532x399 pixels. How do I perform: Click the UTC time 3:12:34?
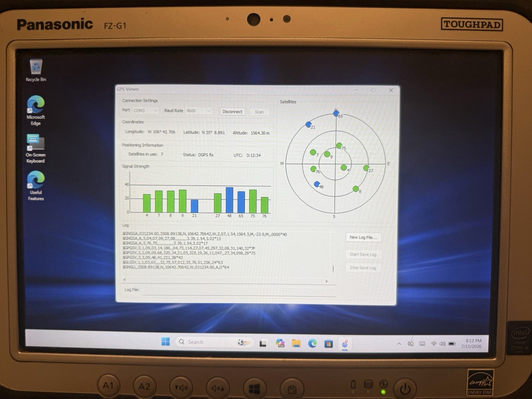pos(253,155)
